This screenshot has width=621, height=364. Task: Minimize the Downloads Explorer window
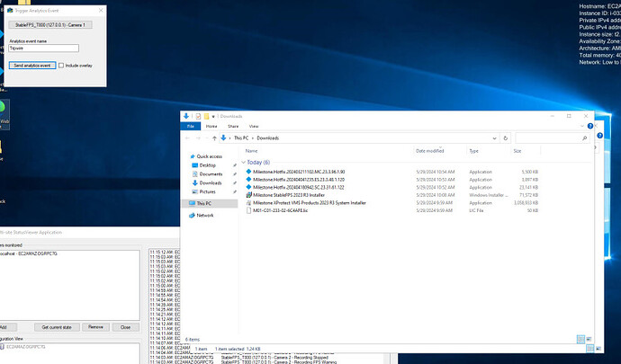[x=552, y=116]
